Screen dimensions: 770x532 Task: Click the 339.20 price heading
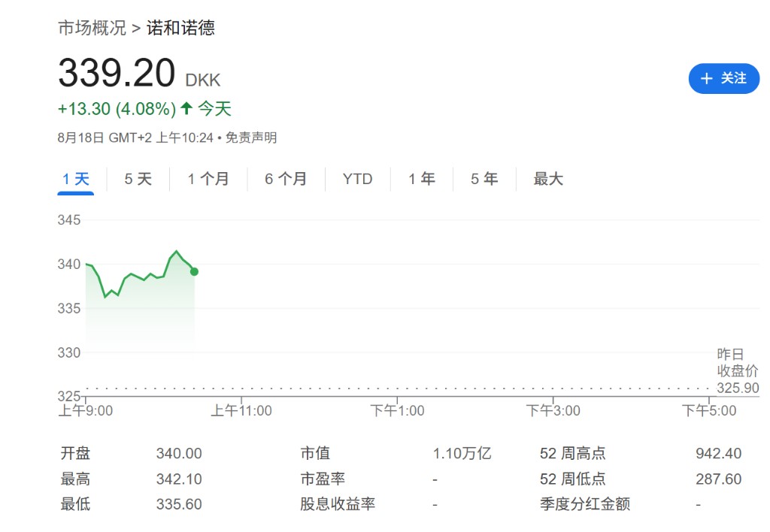[x=117, y=74]
